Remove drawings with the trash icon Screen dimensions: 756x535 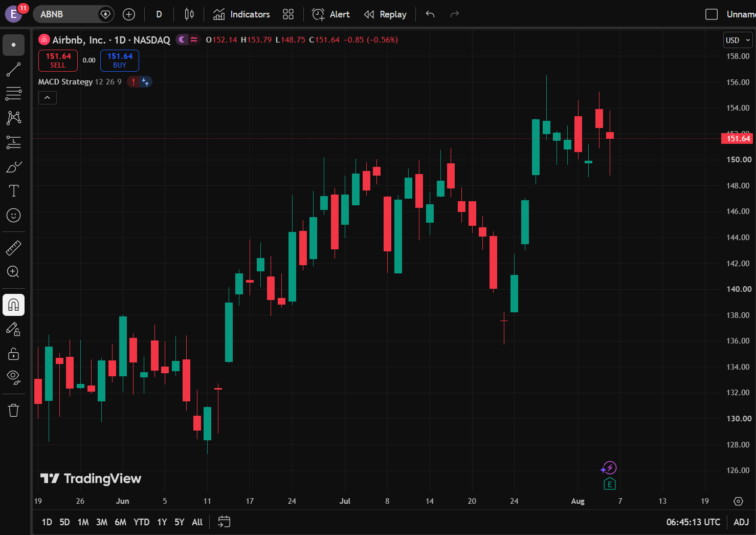pos(14,410)
